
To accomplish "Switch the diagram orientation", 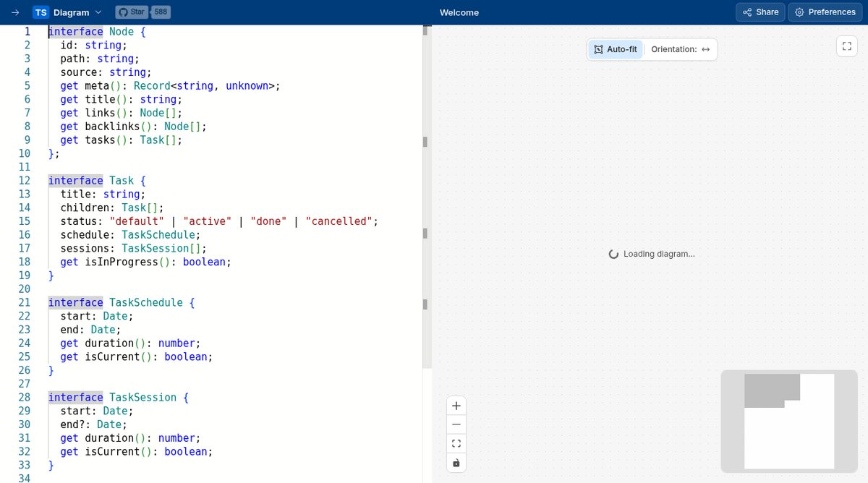I will 681,49.
